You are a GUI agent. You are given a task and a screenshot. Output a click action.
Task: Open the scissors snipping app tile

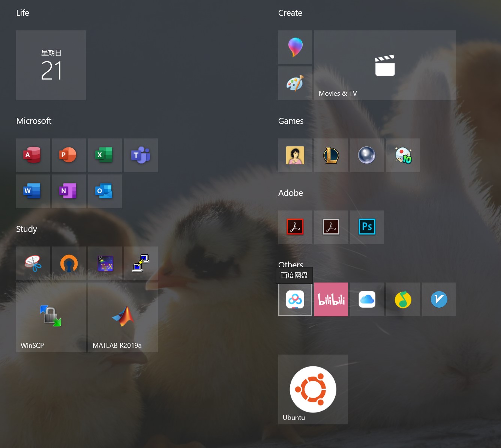point(33,263)
